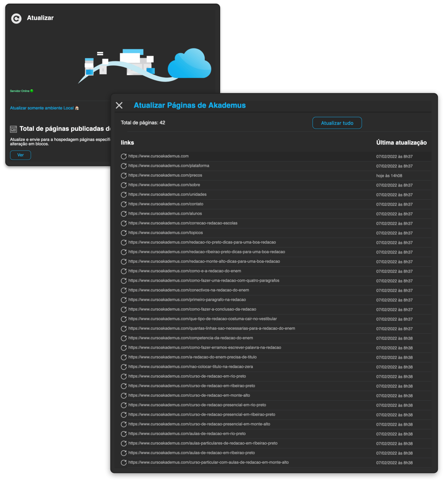
Task: Open the cursoakademus.com/plataforma link
Action: 169,166
